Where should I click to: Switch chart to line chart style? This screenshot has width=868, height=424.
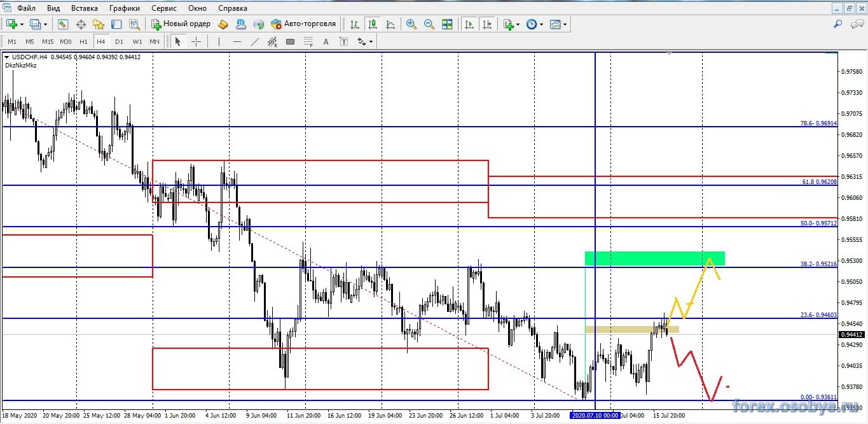click(390, 24)
